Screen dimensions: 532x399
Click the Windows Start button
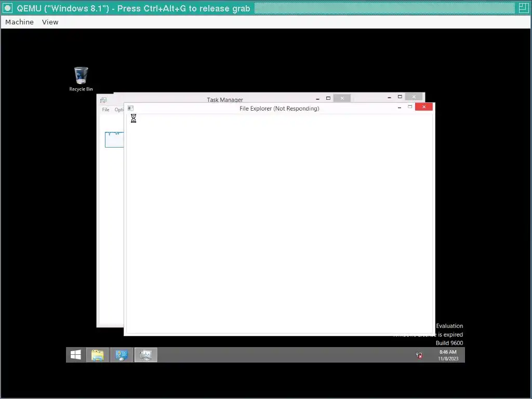[x=76, y=355]
